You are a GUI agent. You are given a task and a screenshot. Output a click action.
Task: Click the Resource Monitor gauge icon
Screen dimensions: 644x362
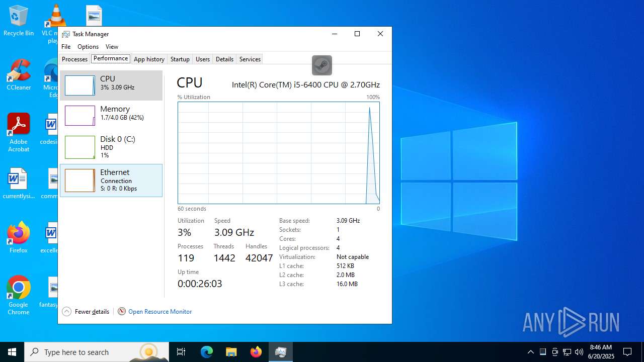122,312
